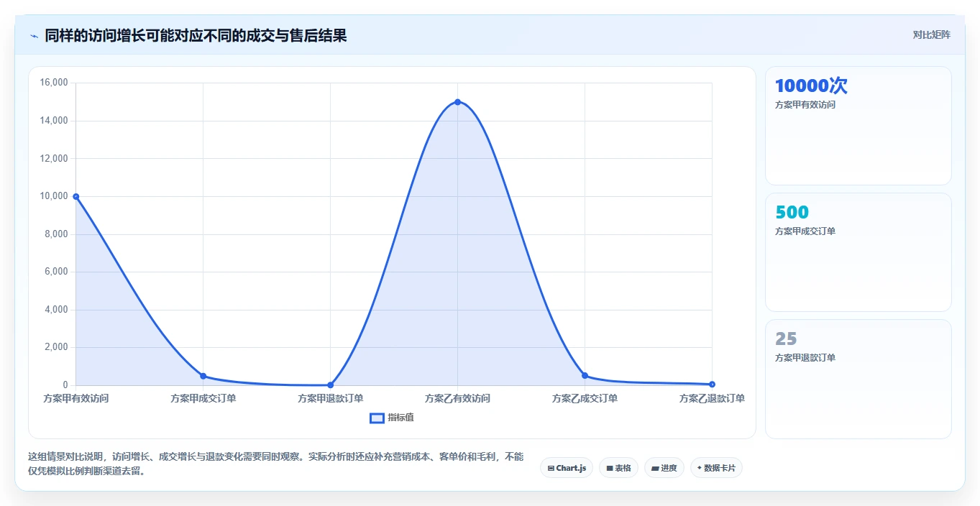Open the 10000次 方案甲有效访问 card
980x506 pixels.
tap(858, 126)
